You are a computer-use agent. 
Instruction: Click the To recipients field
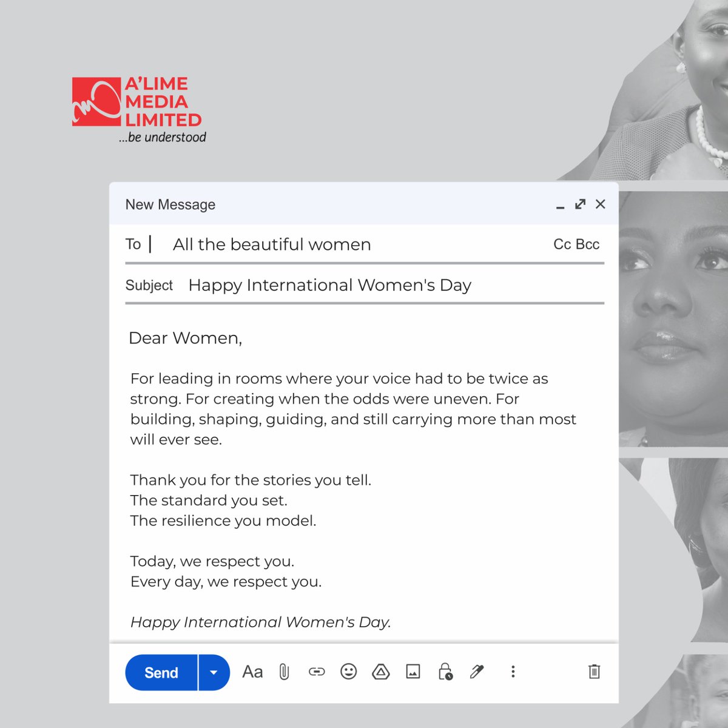(x=365, y=244)
